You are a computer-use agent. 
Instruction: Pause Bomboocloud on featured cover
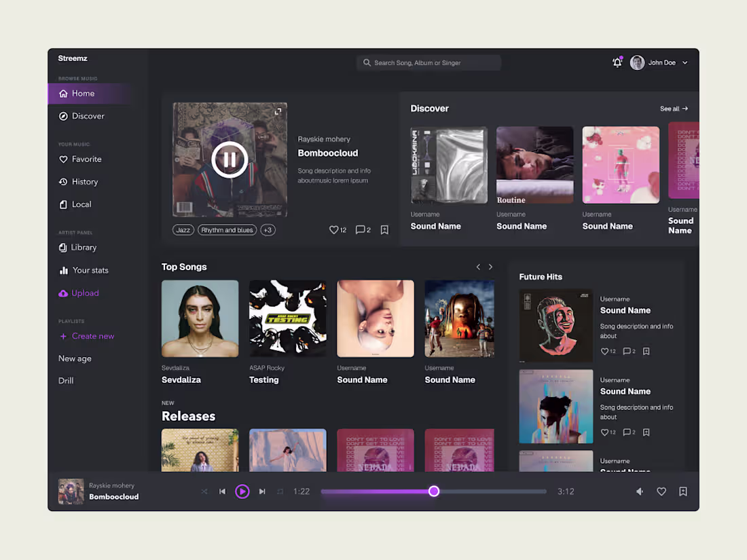(x=230, y=160)
